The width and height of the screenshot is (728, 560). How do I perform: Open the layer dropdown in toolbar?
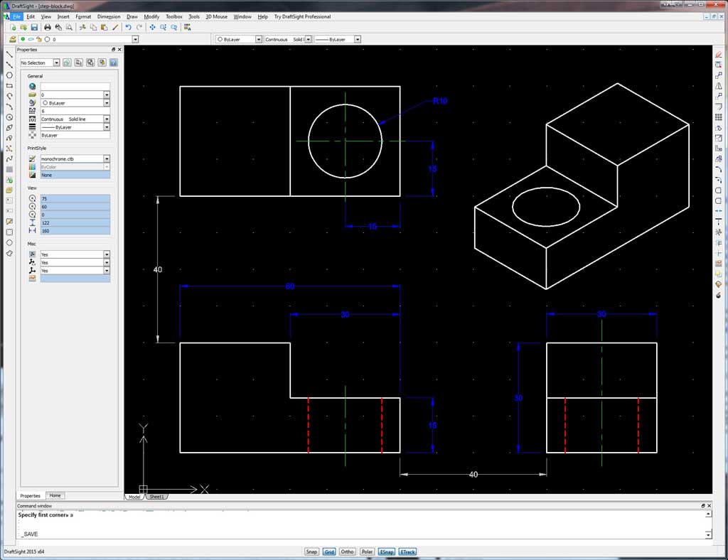coord(135,39)
